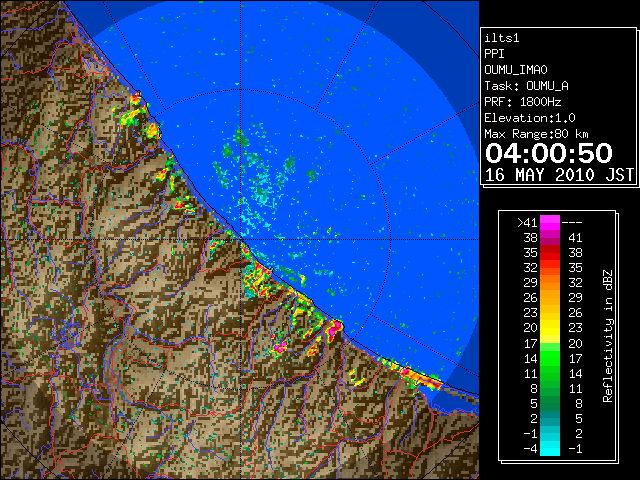The width and height of the screenshot is (640, 480).
Task: Pick the dark green 5–8 dBZ swatch
Action: [550, 403]
